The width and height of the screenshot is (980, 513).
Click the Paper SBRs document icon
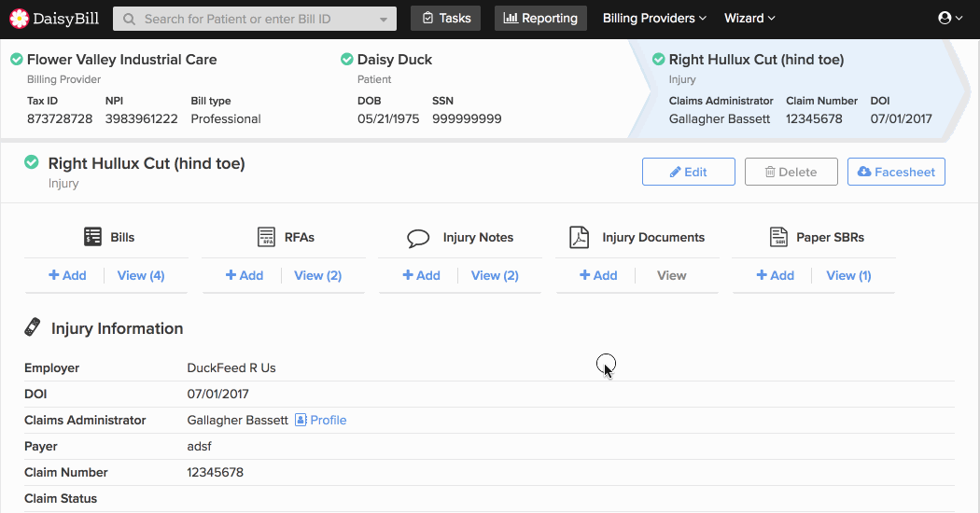778,237
